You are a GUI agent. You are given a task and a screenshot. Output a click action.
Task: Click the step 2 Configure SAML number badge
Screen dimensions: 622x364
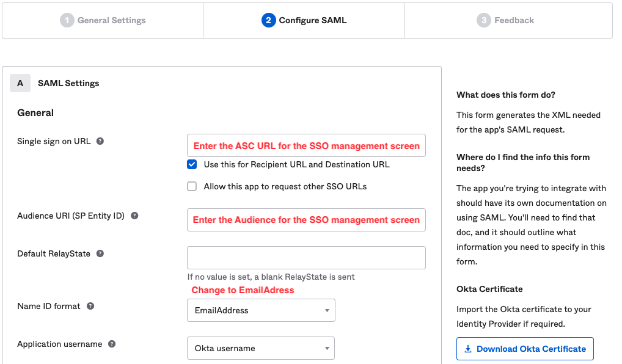click(x=269, y=20)
